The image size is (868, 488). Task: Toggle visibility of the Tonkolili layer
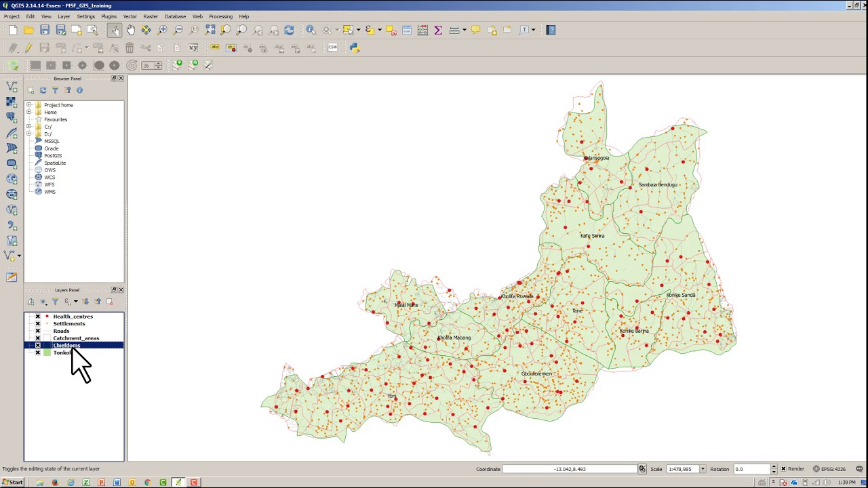coord(38,353)
